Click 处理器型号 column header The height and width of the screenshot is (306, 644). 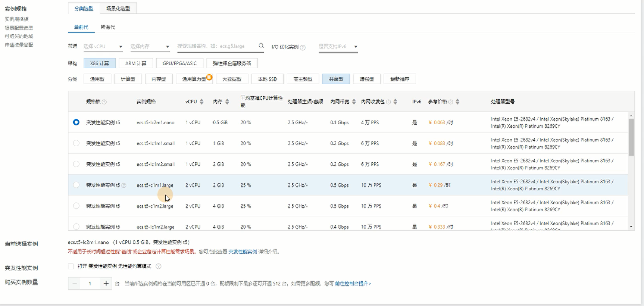point(503,102)
